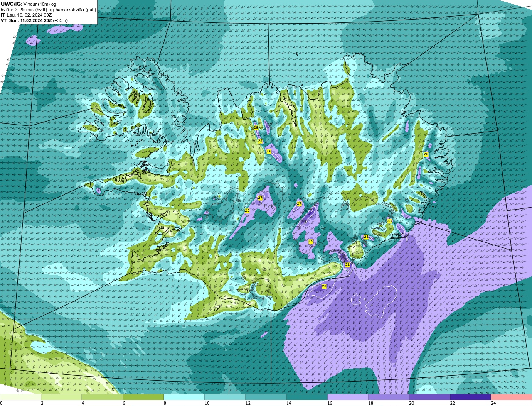Click the 16–18 m/s legend color swatch
The height and width of the screenshot is (406, 532).
pos(348,397)
